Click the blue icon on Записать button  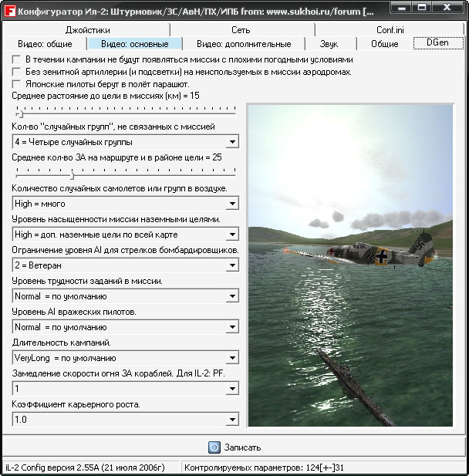click(x=214, y=447)
